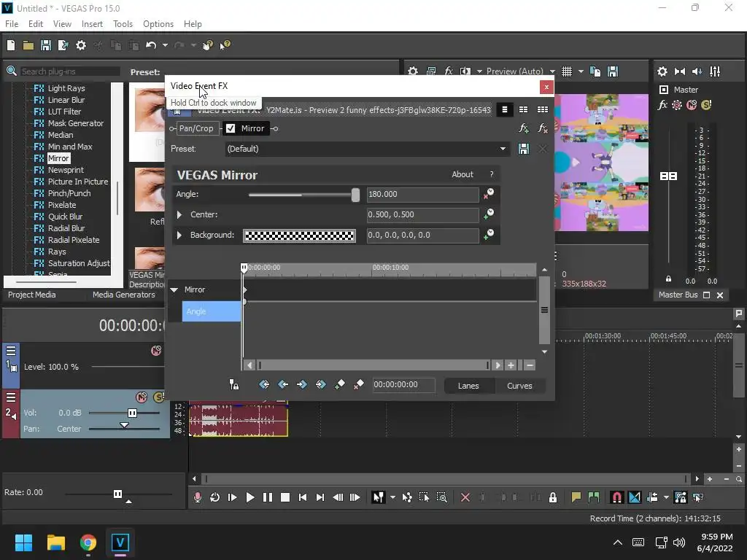
Task: Save the Mirror preset
Action: tap(524, 149)
